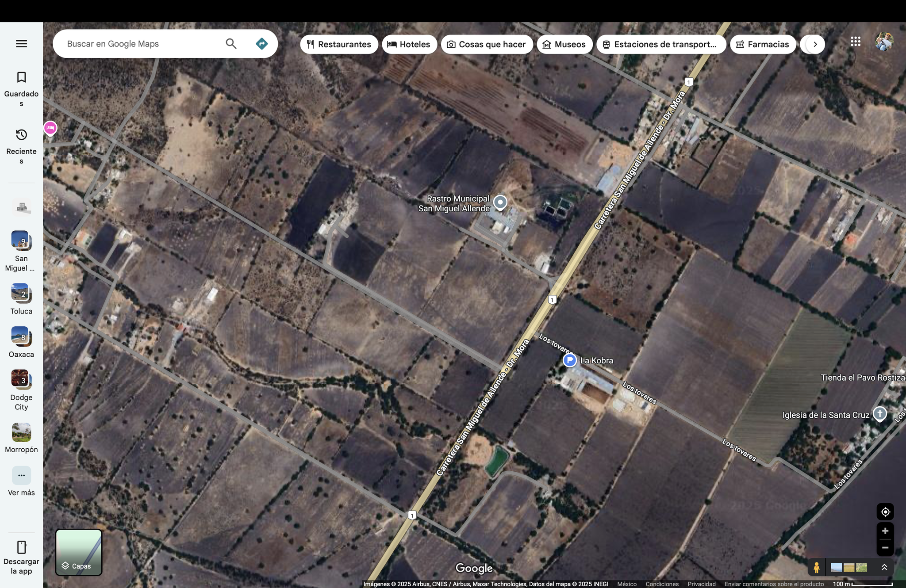
Task: Focus the Buscar en Google Maps field
Action: click(142, 44)
